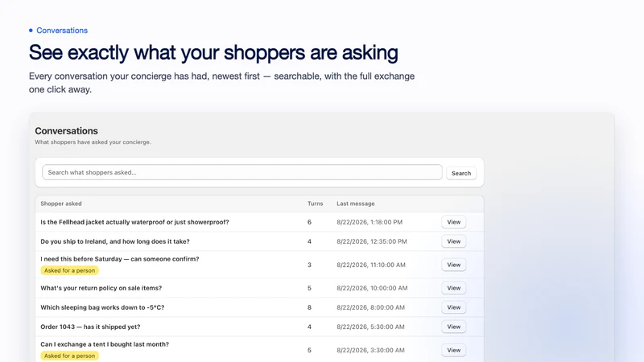This screenshot has height=362, width=644.
Task: Click timestamp 8/22/2026, 3:30:00 AM
Action: coord(370,350)
